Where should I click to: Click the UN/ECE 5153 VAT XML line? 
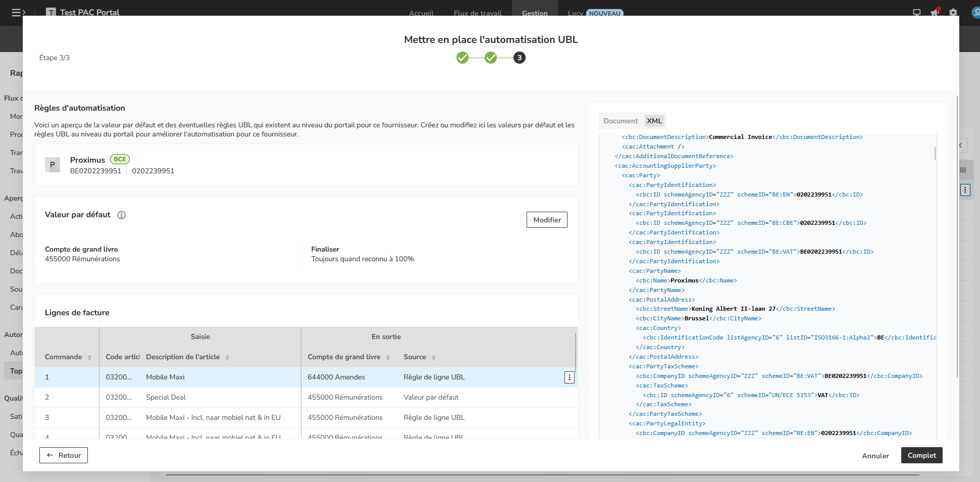[x=751, y=395]
